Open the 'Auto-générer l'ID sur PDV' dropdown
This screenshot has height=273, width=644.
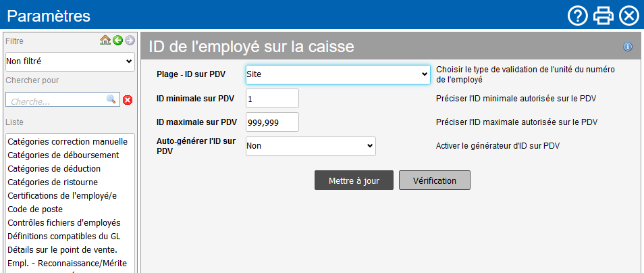[x=310, y=145]
